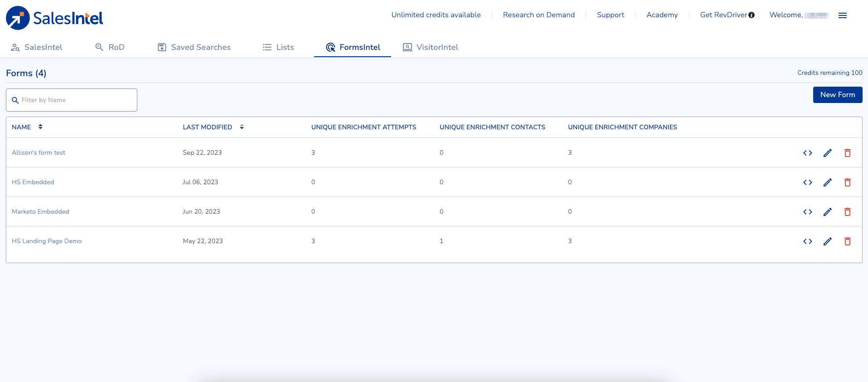Open the Lists tab
The height and width of the screenshot is (382, 868).
click(x=278, y=47)
